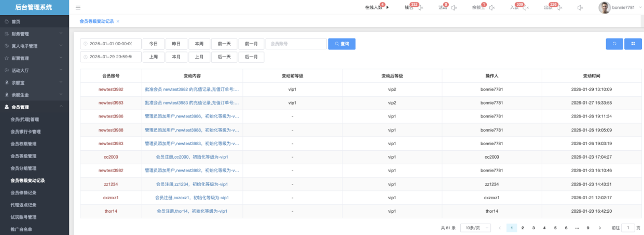Focus the 会员账号 search input field
The image size is (644, 235).
(296, 44)
